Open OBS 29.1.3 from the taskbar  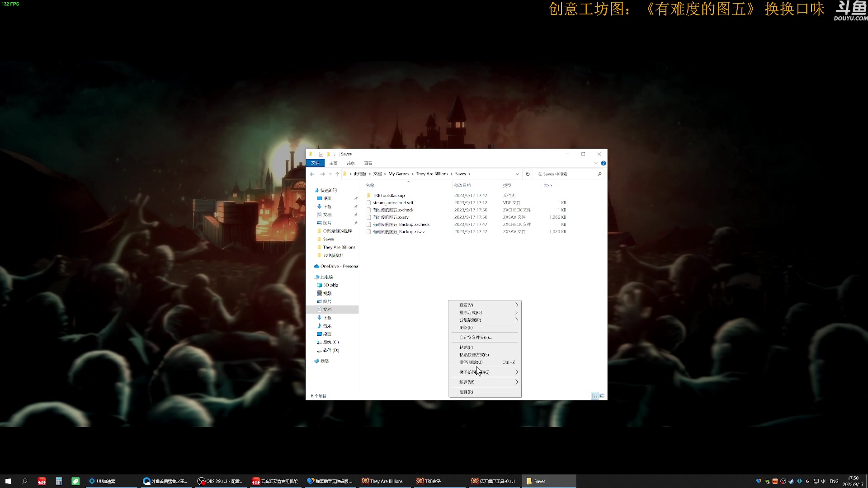pos(220,481)
